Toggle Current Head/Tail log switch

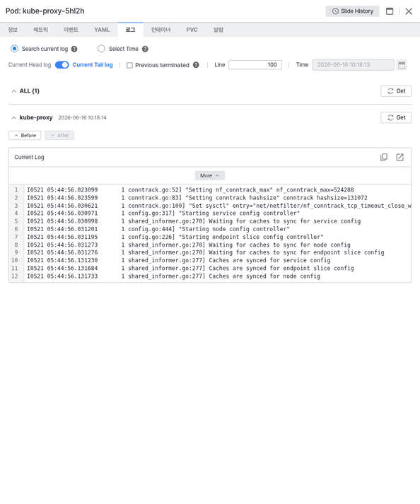(x=62, y=65)
